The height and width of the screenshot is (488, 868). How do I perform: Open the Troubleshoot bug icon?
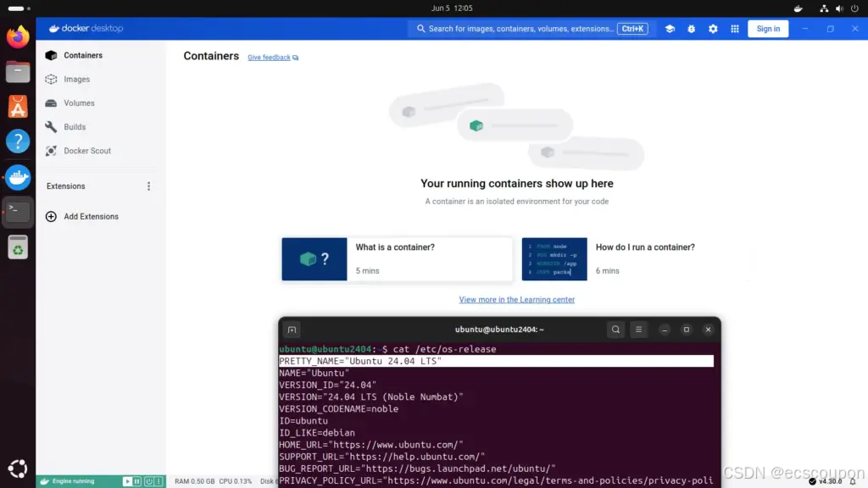click(692, 29)
